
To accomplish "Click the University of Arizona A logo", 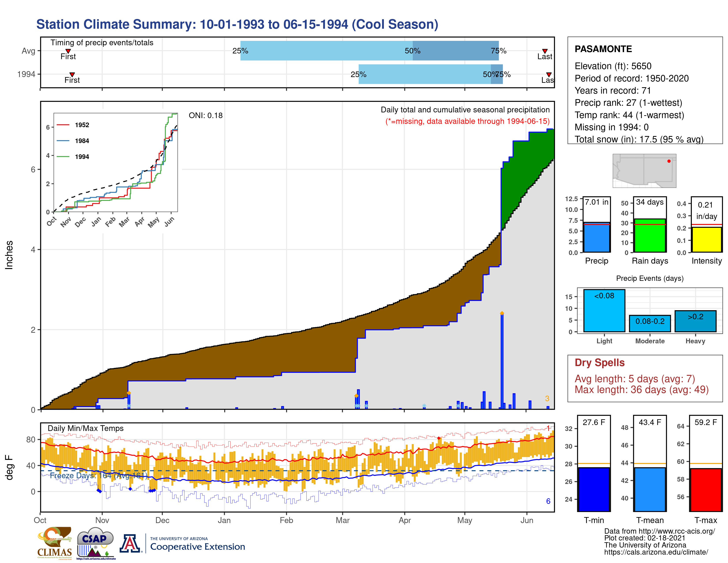I will tap(130, 543).
